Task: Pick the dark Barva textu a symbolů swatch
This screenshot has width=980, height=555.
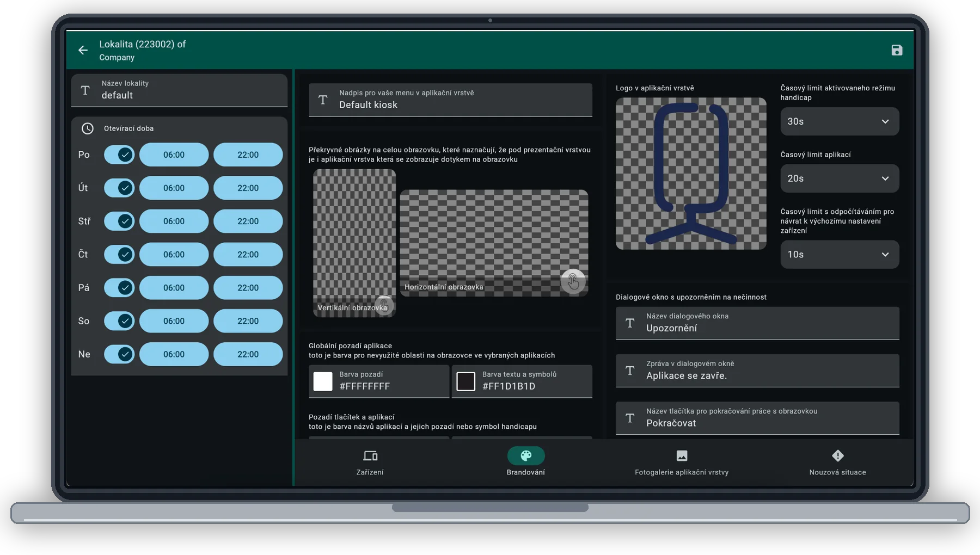Action: [465, 381]
